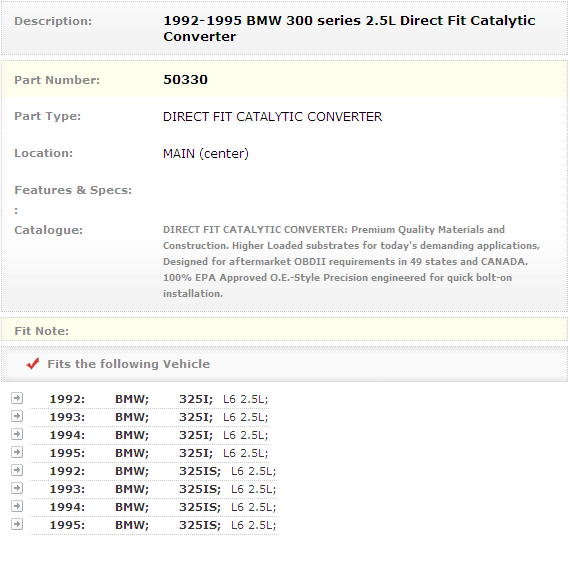This screenshot has height=581, width=570.
Task: Click arrow icon beside 1992 BMW 325I
Action: tap(17, 398)
